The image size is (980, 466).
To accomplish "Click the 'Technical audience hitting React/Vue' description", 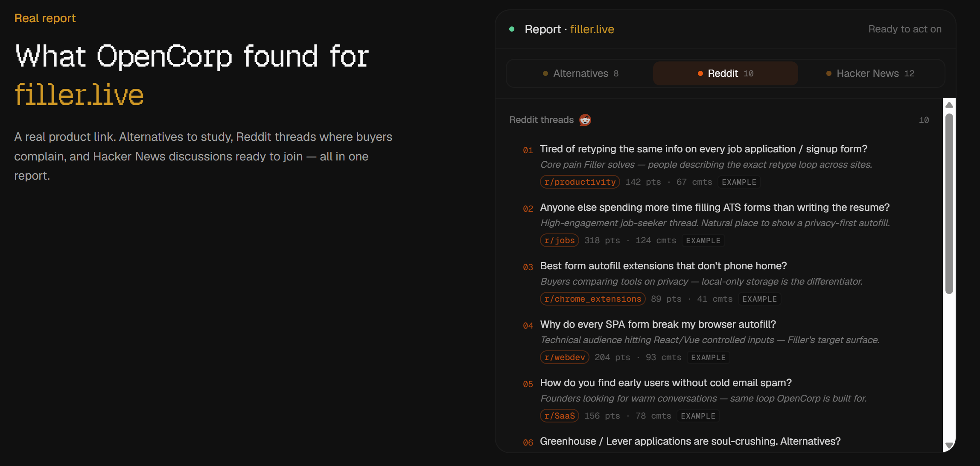I will coord(710,340).
